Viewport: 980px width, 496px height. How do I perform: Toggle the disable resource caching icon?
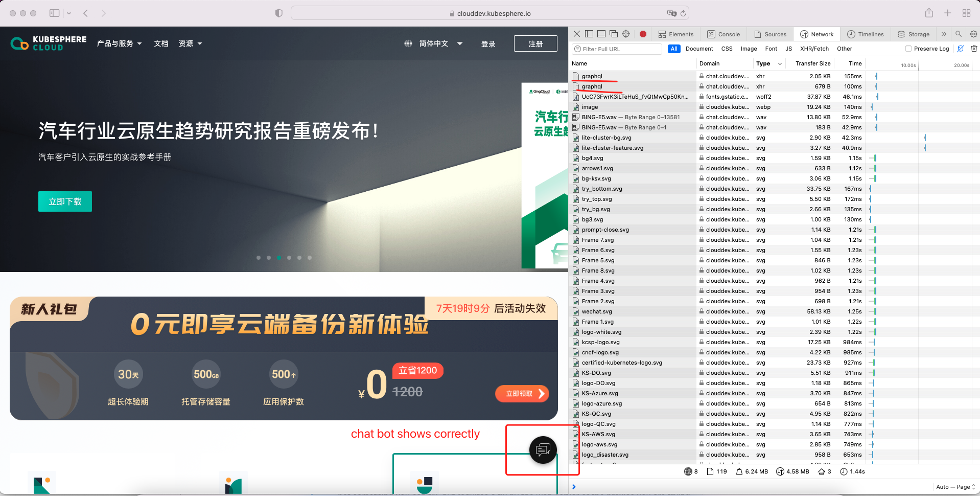(x=960, y=49)
